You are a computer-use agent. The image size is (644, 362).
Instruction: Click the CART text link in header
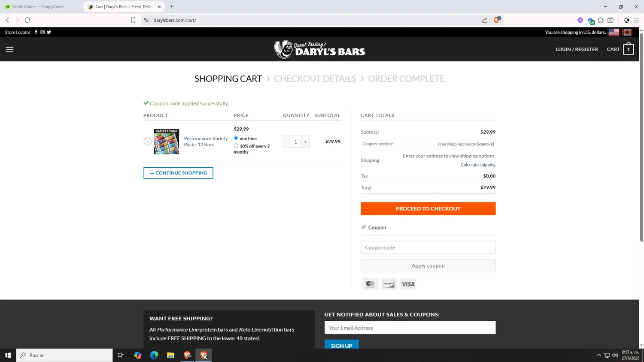point(613,49)
